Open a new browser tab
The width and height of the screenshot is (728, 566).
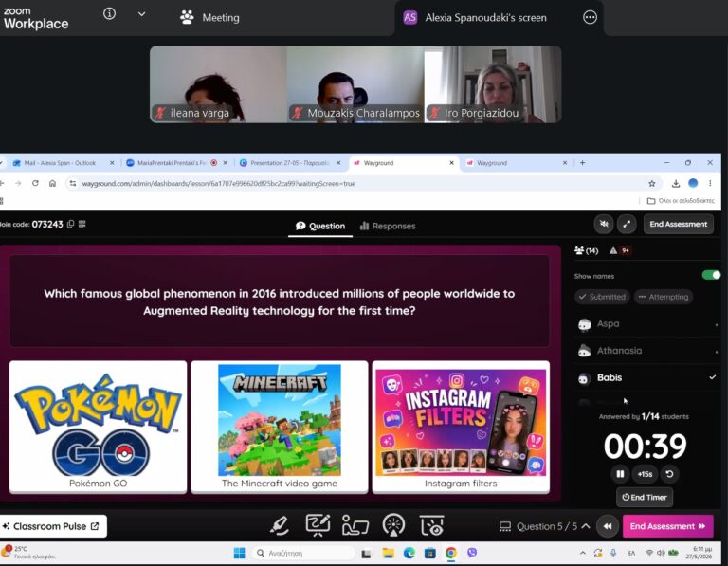pos(582,163)
